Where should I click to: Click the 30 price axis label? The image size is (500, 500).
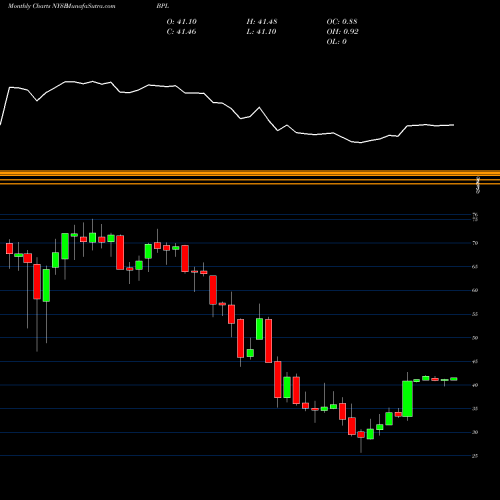click(475, 432)
